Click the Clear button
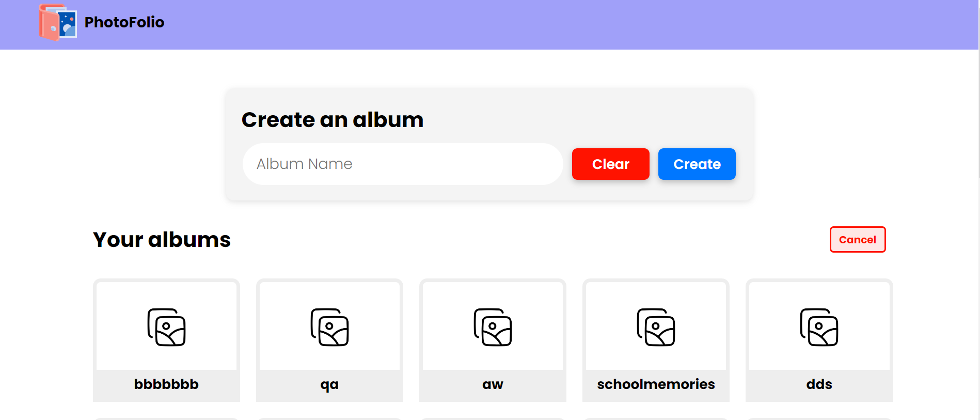980x420 pixels. pos(611,164)
